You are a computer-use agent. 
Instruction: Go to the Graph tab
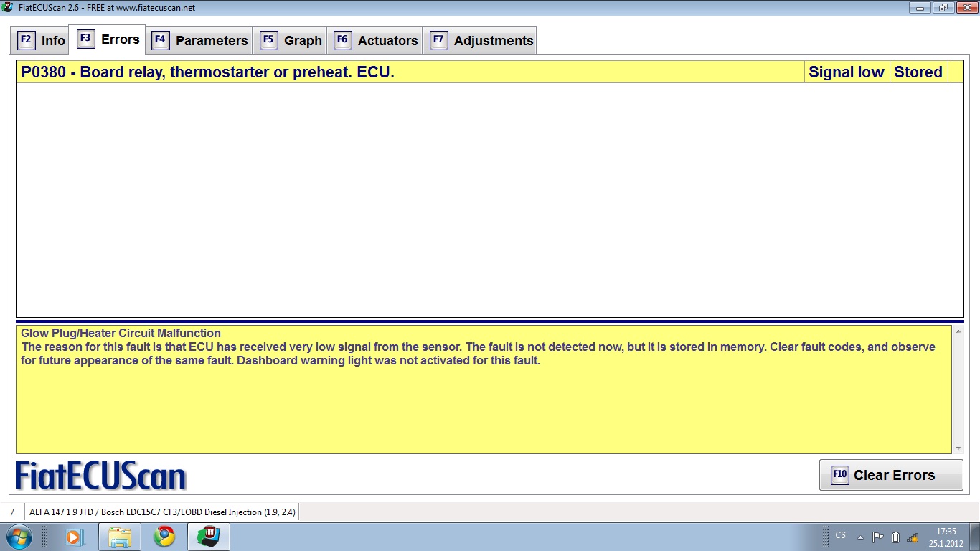pyautogui.click(x=291, y=40)
